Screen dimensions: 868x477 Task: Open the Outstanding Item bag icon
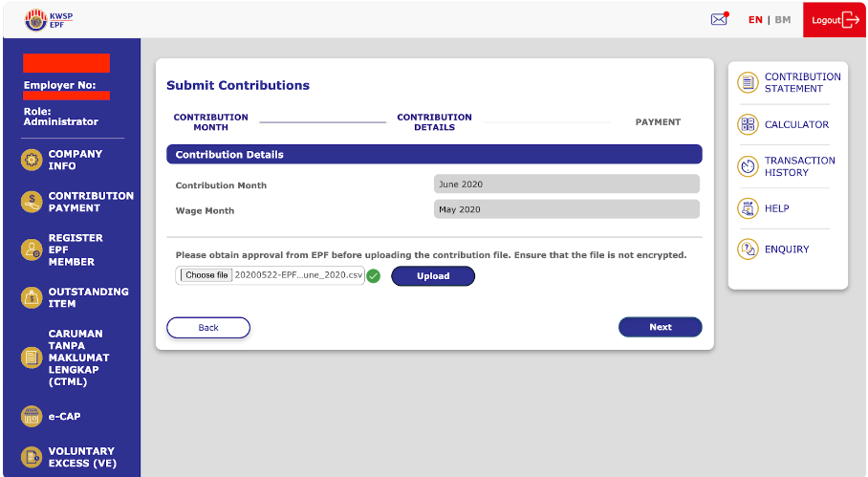click(32, 297)
